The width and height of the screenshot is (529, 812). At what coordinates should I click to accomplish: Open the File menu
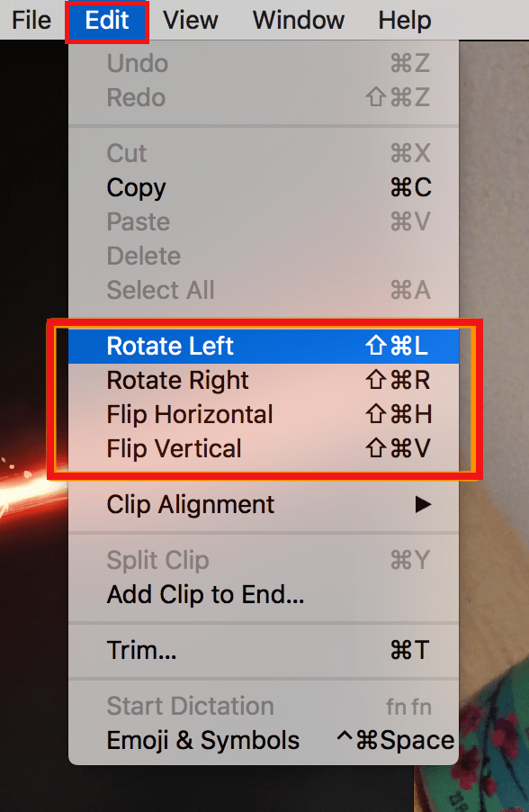(x=30, y=20)
